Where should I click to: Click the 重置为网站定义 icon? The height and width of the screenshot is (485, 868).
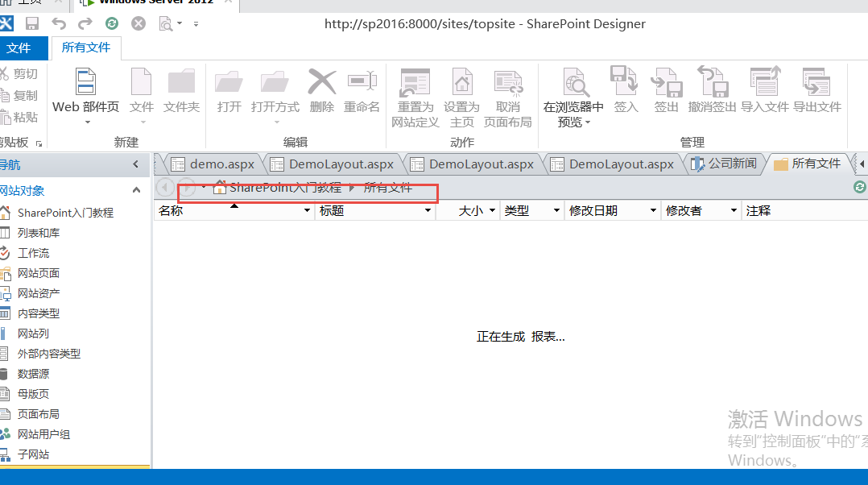[415, 82]
